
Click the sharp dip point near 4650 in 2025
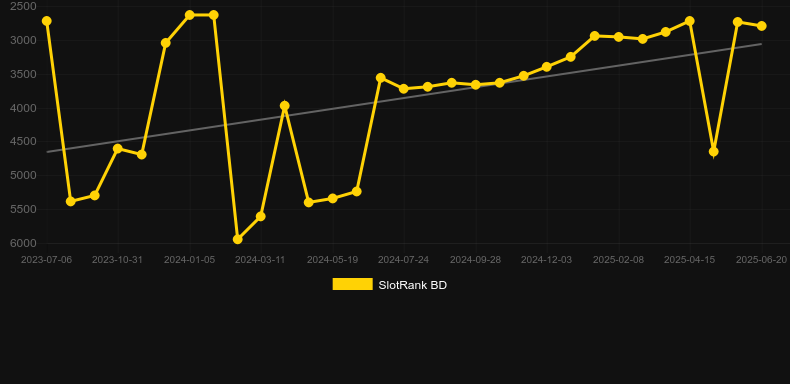tap(713, 152)
